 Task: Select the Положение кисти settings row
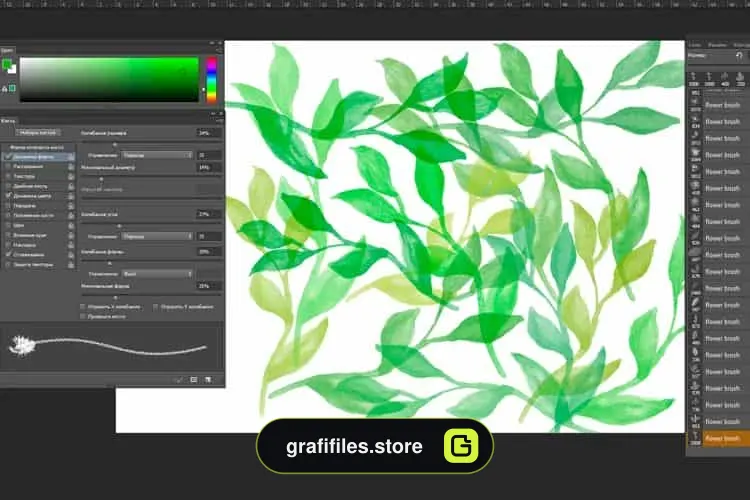(37, 215)
